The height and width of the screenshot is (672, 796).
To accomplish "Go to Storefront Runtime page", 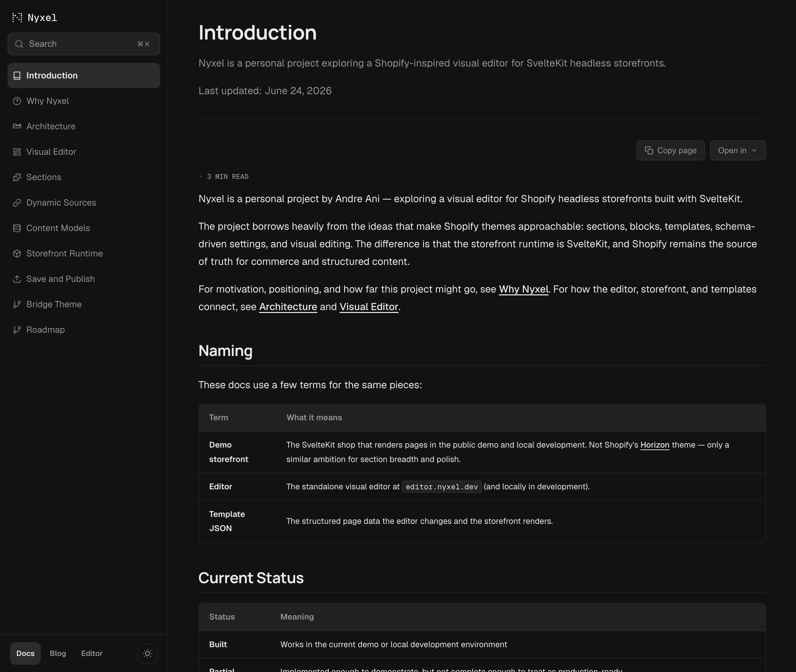I will point(84,253).
